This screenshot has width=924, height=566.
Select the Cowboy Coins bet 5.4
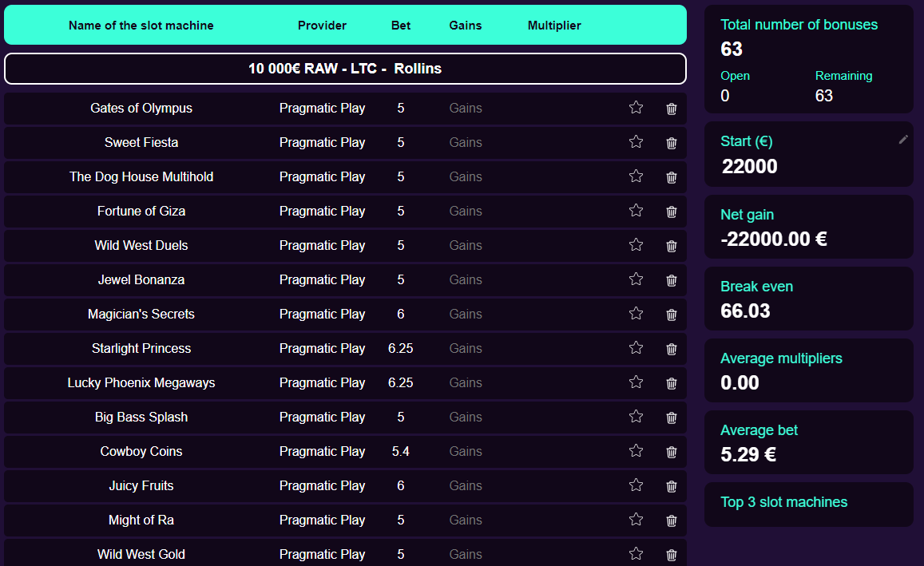pos(401,451)
